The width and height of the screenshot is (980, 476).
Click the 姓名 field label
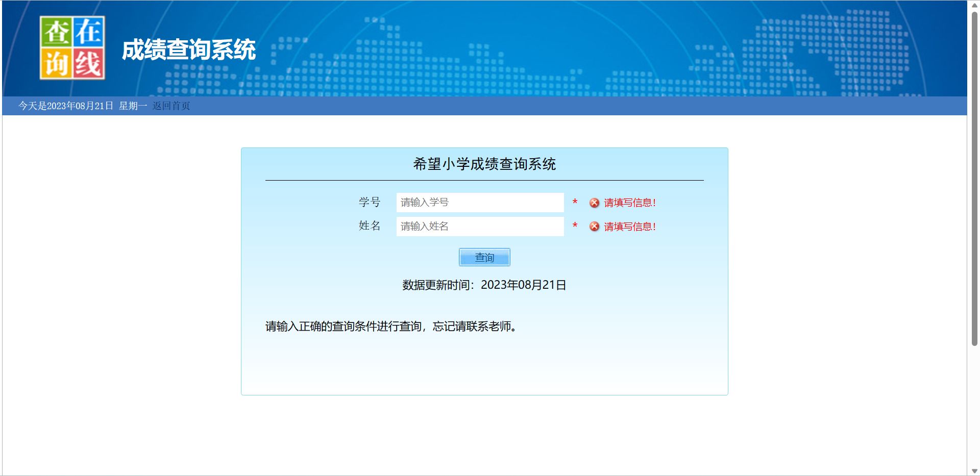(x=370, y=226)
